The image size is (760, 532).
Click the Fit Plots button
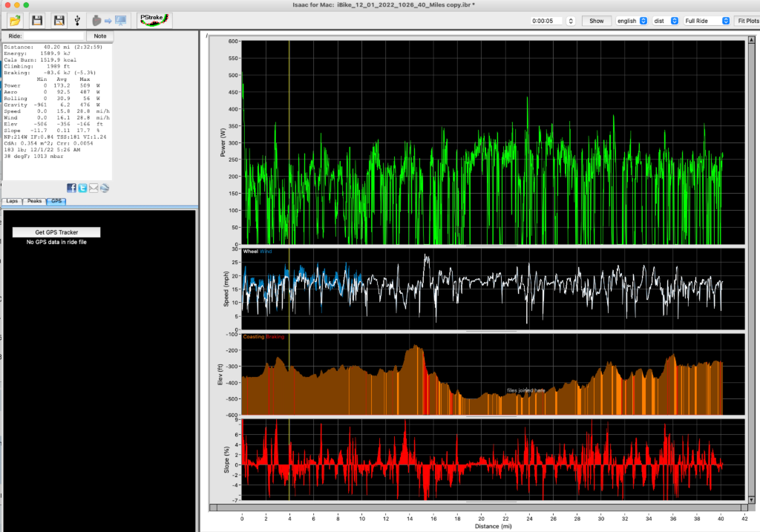point(747,20)
